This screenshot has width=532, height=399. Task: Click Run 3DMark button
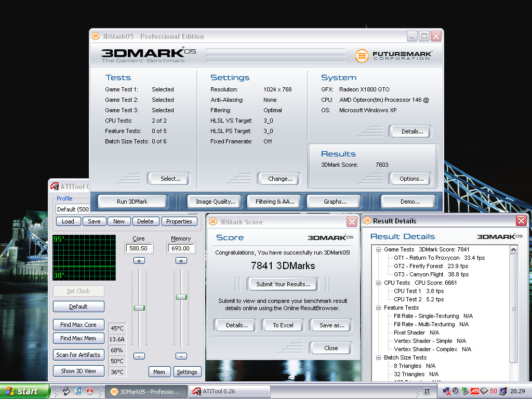point(132,202)
